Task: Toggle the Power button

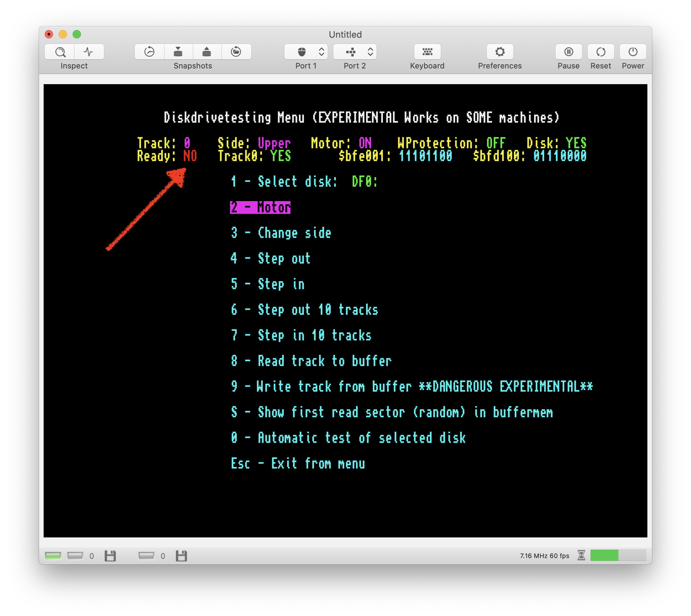Action: click(x=633, y=52)
